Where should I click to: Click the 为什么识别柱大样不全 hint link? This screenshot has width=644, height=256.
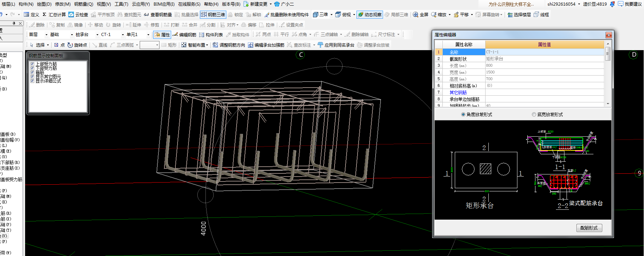(511, 4)
